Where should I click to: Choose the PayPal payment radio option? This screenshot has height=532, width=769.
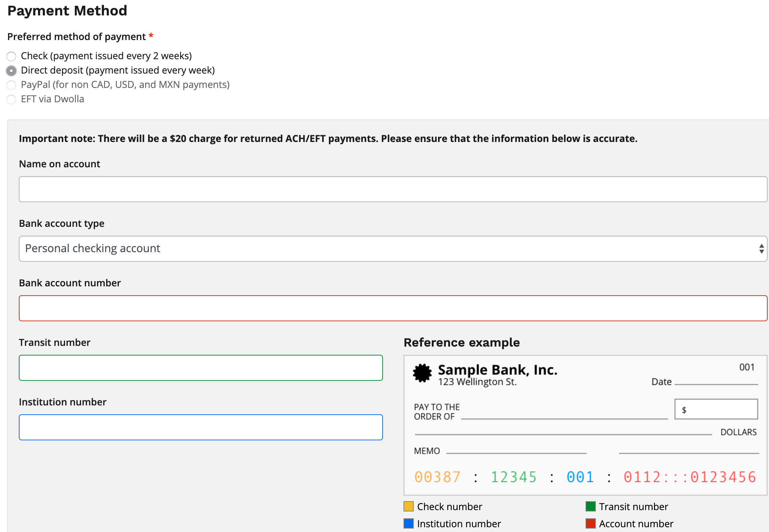(x=11, y=85)
